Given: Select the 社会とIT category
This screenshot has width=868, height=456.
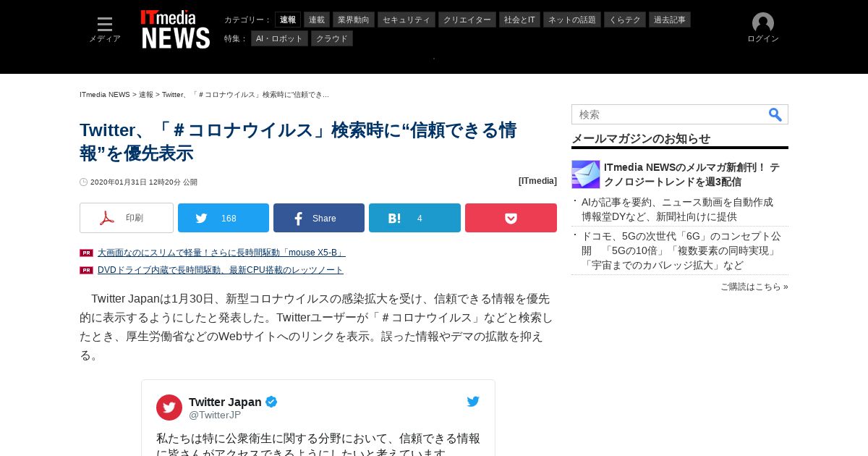Looking at the screenshot, I should [520, 20].
